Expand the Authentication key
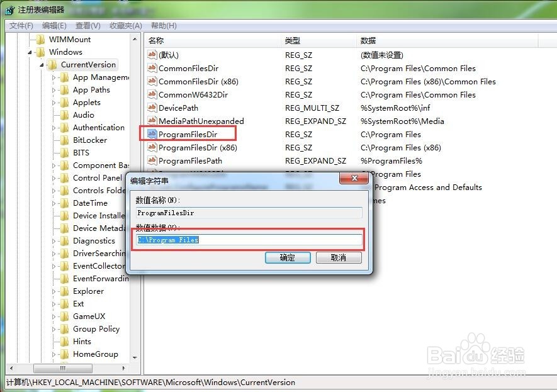The height and width of the screenshot is (392, 557). coord(53,128)
